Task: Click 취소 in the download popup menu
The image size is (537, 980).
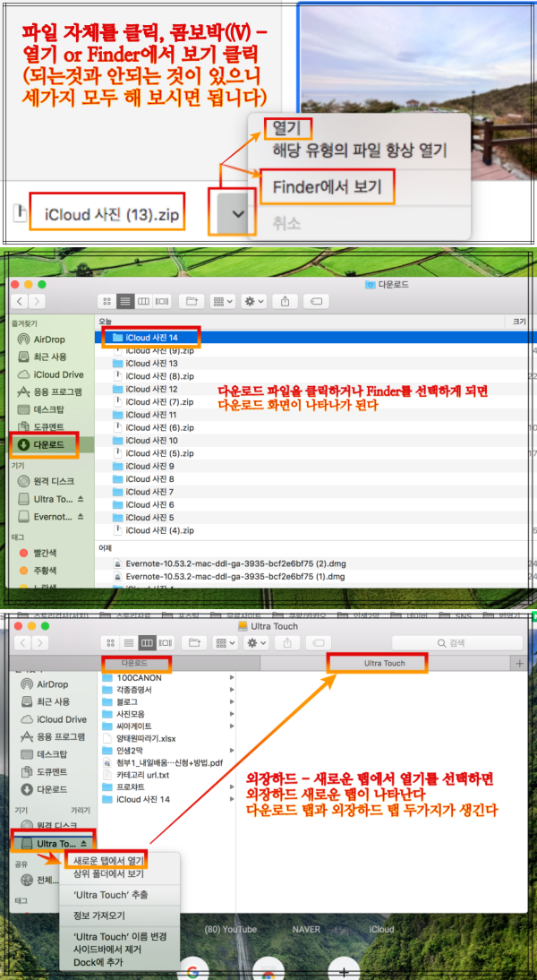Action: (x=286, y=222)
